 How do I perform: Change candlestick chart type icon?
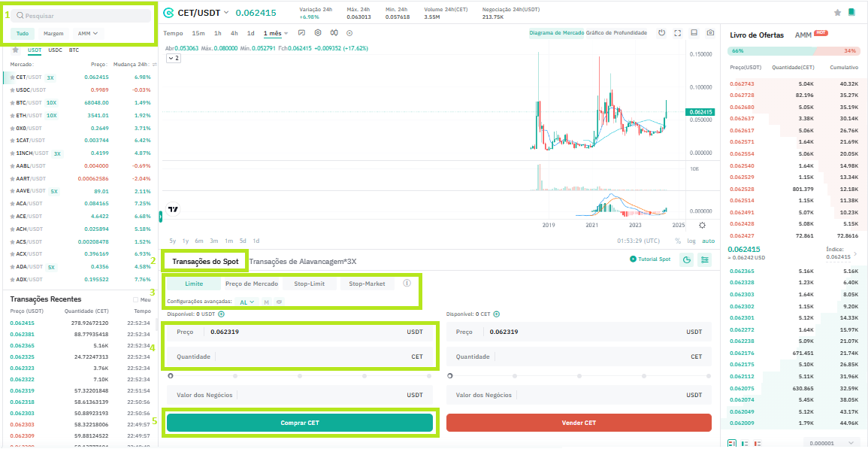pyautogui.click(x=334, y=32)
